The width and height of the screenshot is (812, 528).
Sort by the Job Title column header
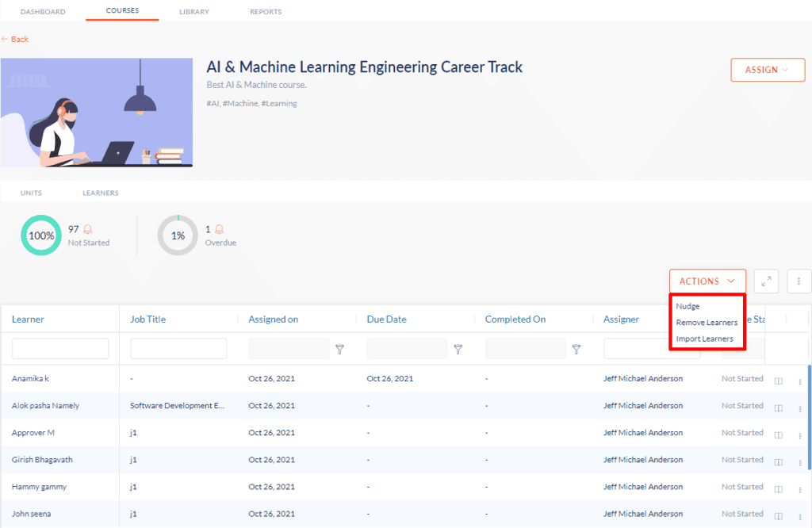pos(148,319)
